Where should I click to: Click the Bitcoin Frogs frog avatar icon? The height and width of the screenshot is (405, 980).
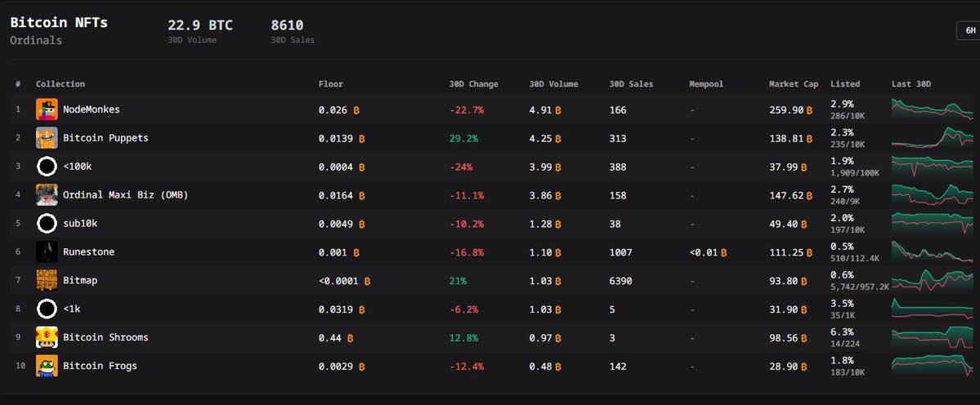47,366
